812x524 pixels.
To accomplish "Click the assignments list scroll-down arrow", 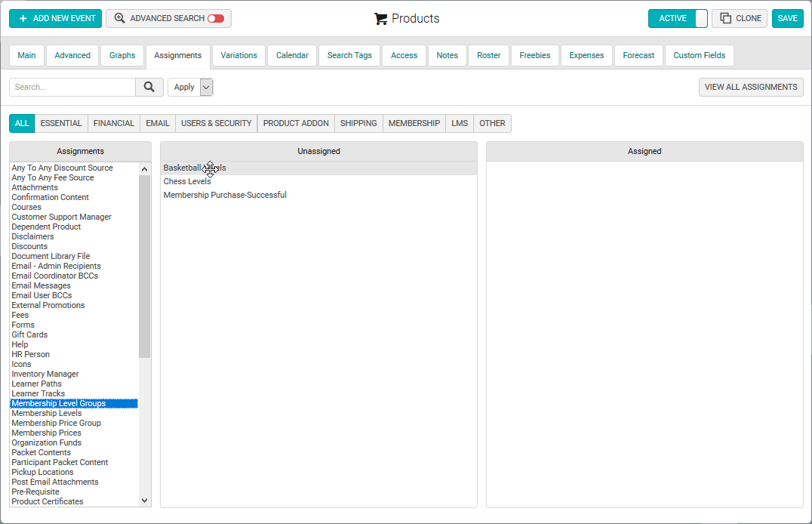I will pyautogui.click(x=144, y=501).
